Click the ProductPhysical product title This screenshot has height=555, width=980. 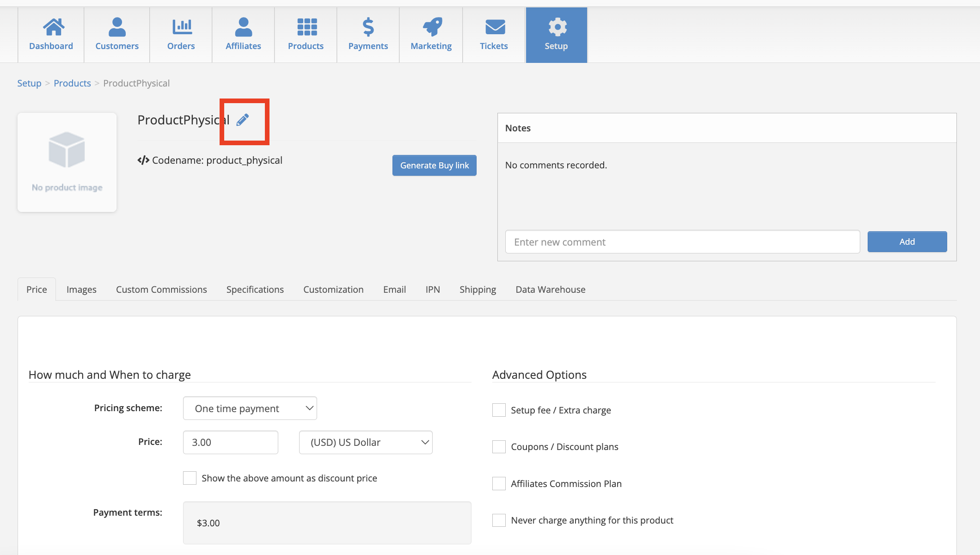click(x=184, y=120)
